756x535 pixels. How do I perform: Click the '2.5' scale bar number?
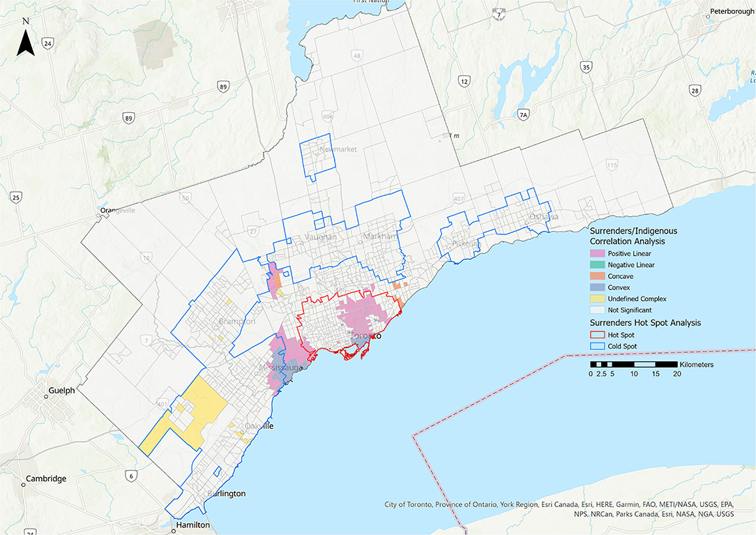601,374
